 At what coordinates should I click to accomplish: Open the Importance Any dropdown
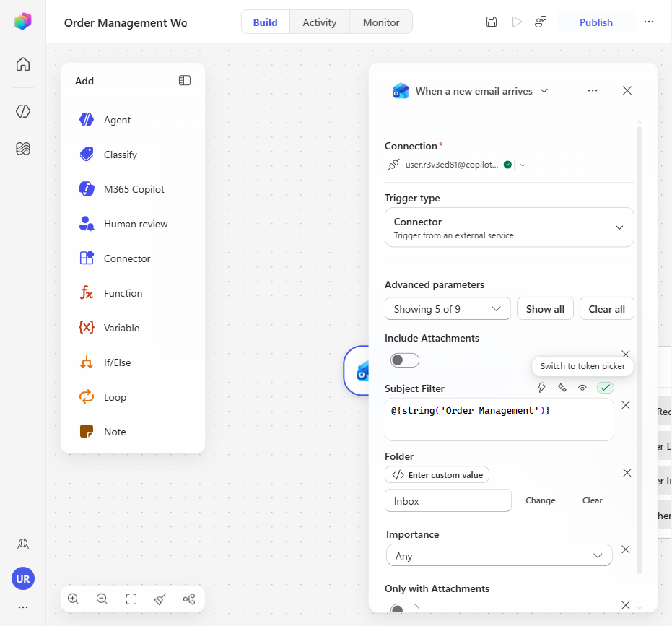point(499,556)
